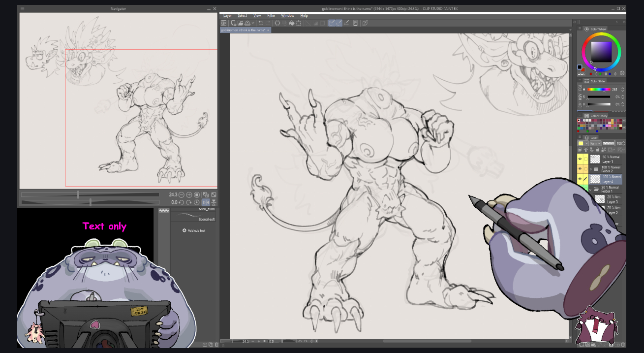
Task: Click the Hue slider in Color Slider panel
Action: click(599, 90)
